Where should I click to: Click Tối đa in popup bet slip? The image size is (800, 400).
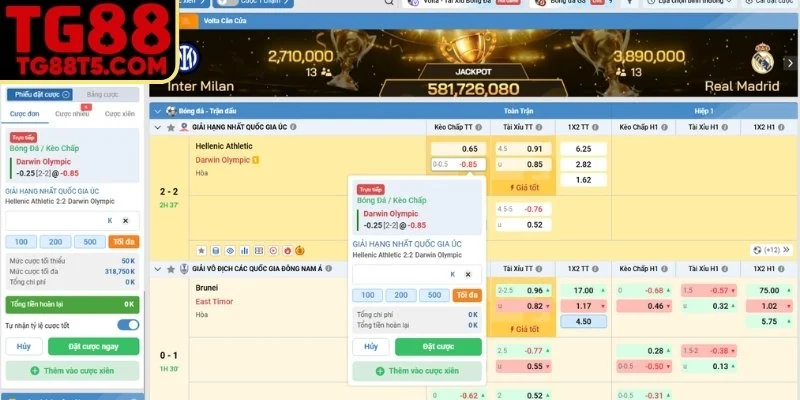tap(467, 295)
